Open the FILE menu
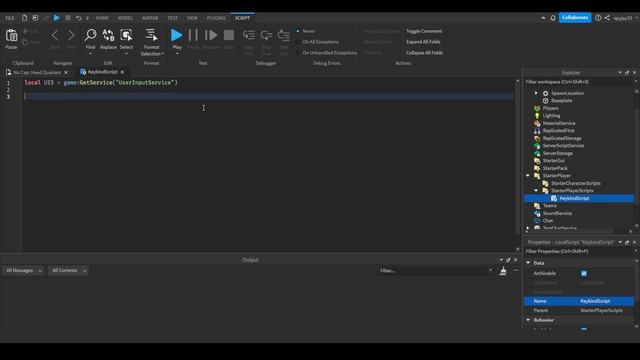Image resolution: width=640 pixels, height=360 pixels. pyautogui.click(x=10, y=18)
